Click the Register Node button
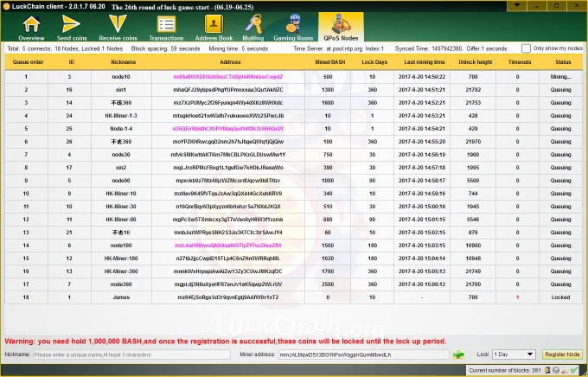The height and width of the screenshot is (377, 588). tap(562, 355)
